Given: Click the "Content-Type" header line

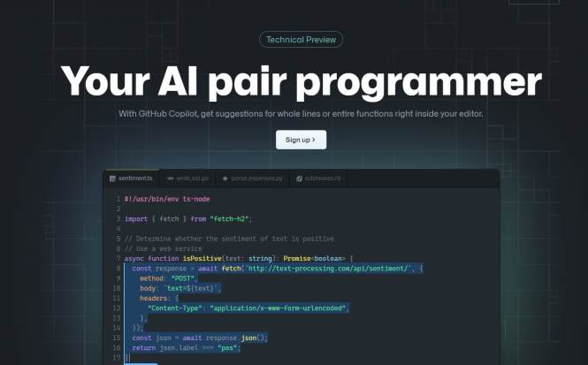Looking at the screenshot, I should [248, 308].
